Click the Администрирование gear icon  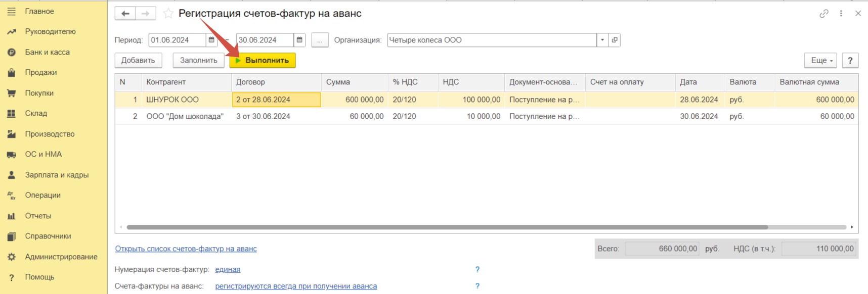tap(11, 257)
